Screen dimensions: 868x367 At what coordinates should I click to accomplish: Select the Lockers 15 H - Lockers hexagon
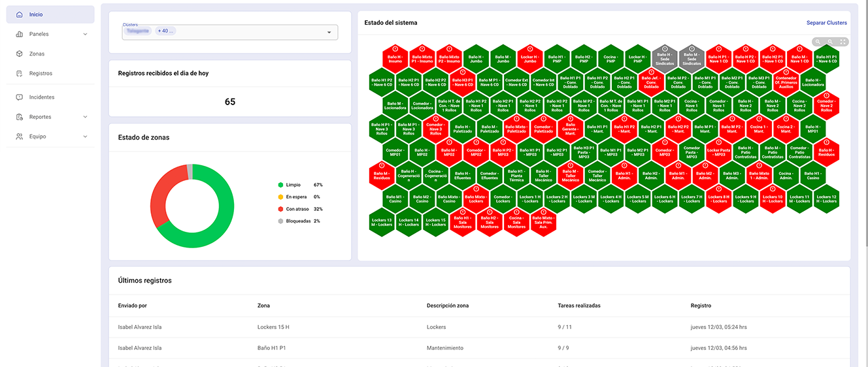click(x=436, y=222)
